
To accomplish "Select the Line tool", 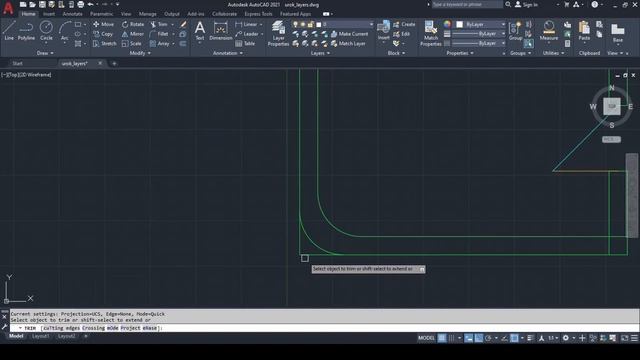I will 9,31.
